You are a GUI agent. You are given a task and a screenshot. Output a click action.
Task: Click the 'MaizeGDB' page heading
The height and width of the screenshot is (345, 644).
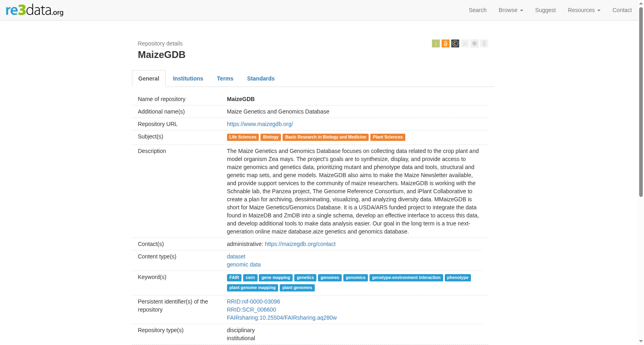pyautogui.click(x=162, y=55)
